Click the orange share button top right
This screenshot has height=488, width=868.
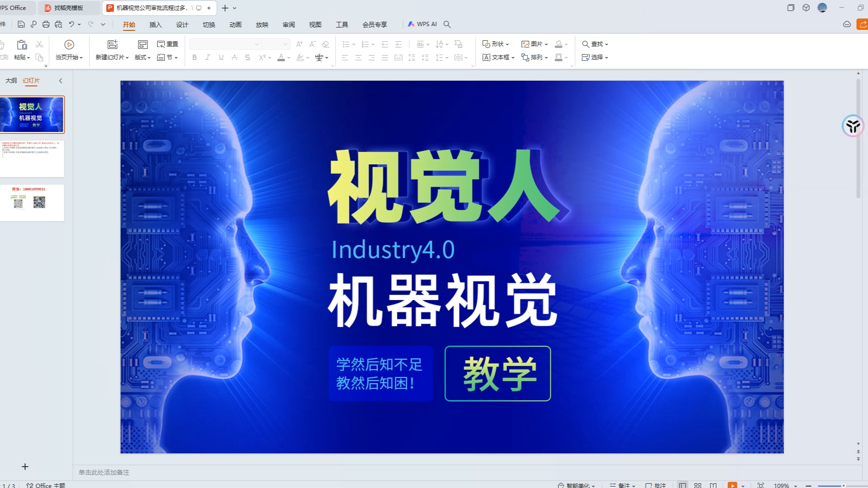pyautogui.click(x=862, y=24)
